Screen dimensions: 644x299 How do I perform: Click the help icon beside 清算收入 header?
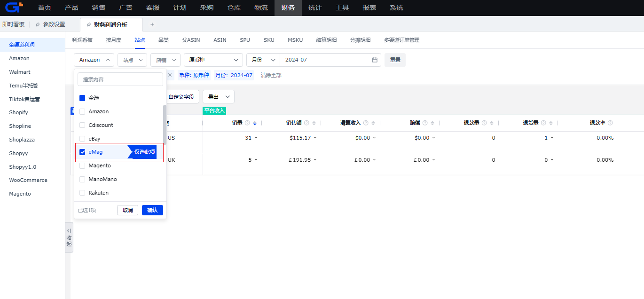coord(366,123)
